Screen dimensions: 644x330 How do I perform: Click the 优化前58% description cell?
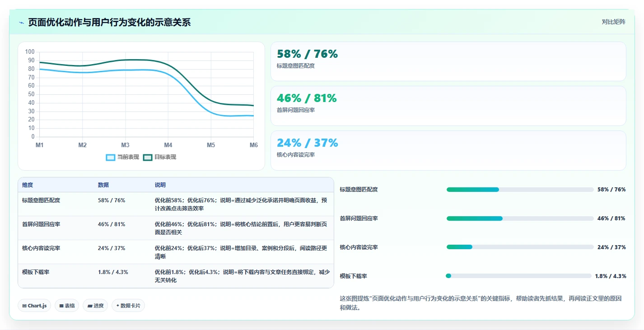pos(241,204)
